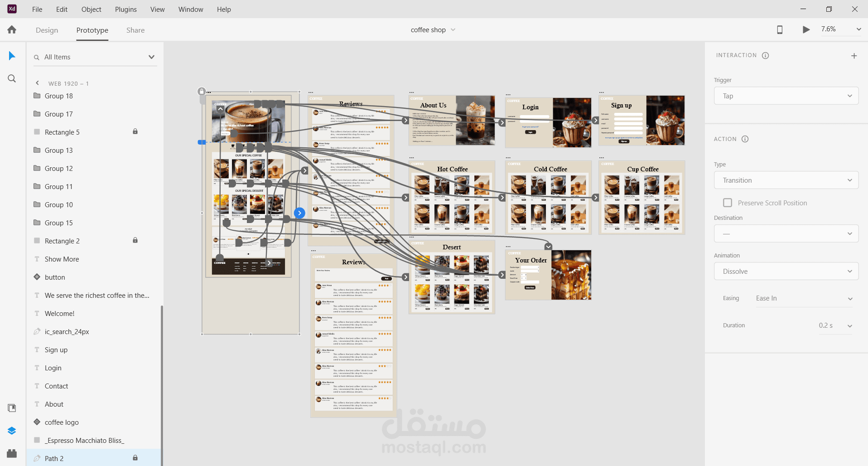Open the Animation Dissolve dropdown
This screenshot has height=466, width=868.
coord(786,271)
